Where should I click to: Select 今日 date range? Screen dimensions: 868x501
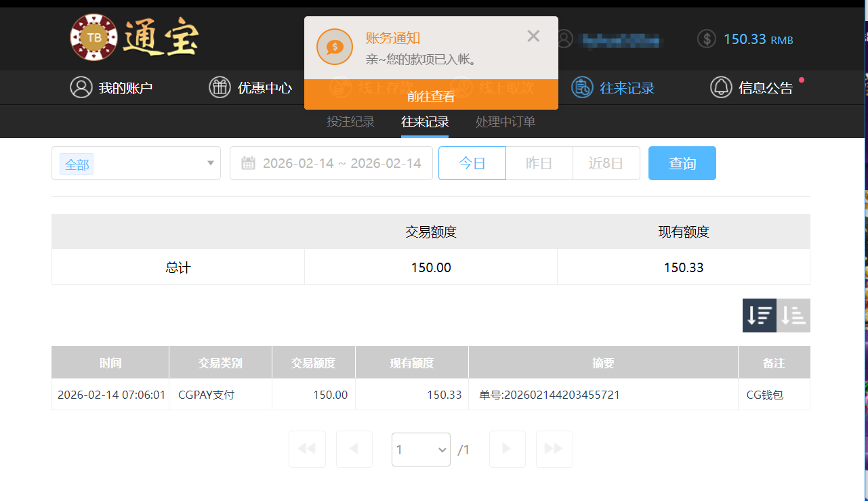(472, 163)
